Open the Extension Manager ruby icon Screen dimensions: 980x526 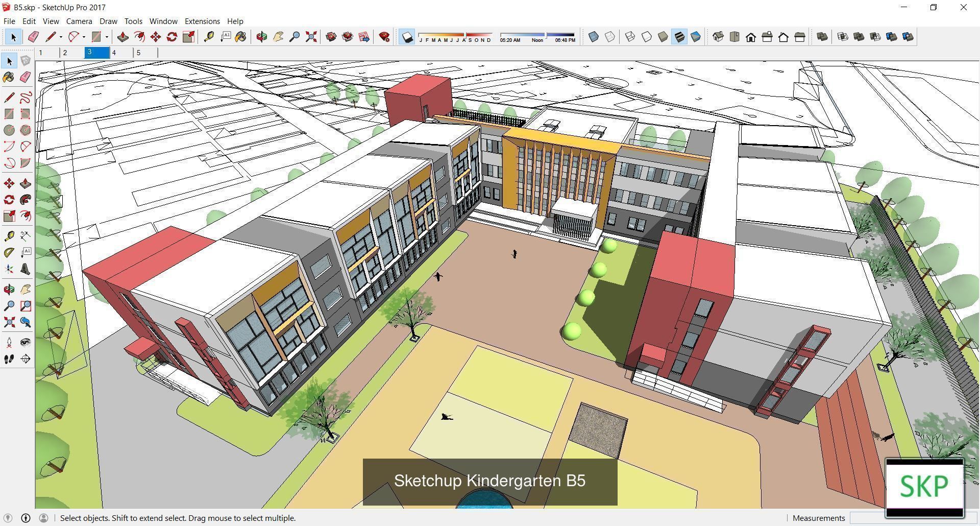(x=384, y=37)
